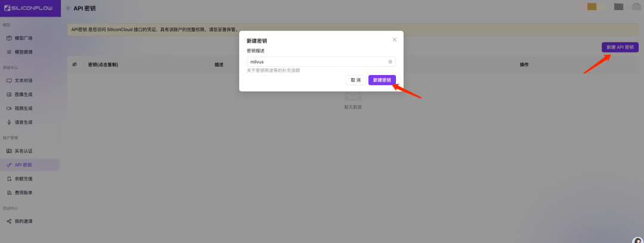Open 文本对话 via its chat bubble icon

point(9,80)
